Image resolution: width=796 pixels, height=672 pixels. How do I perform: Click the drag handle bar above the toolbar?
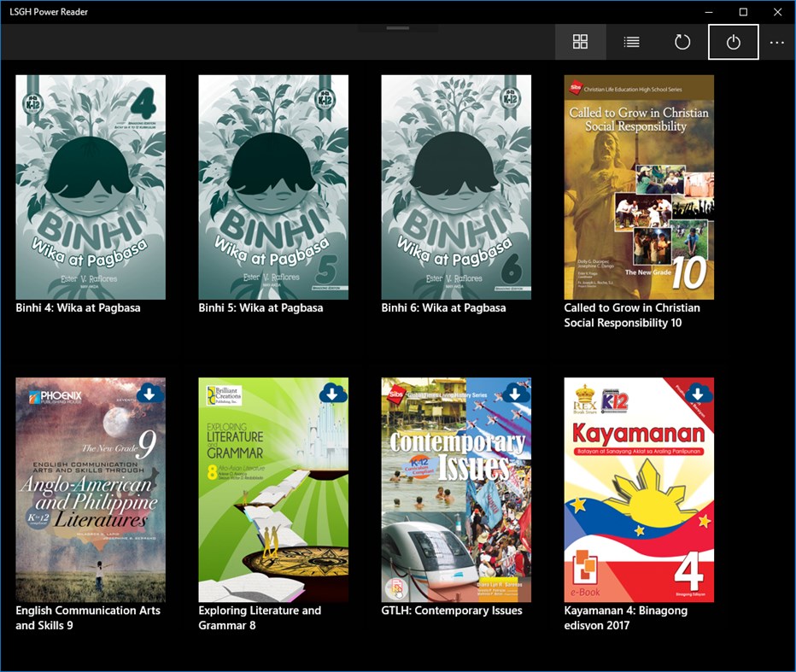tap(397, 27)
